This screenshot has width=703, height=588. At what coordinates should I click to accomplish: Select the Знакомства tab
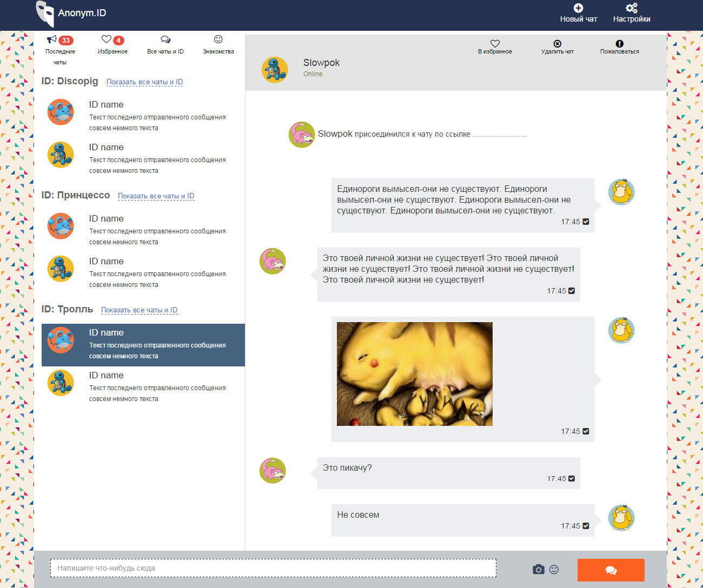click(x=218, y=45)
